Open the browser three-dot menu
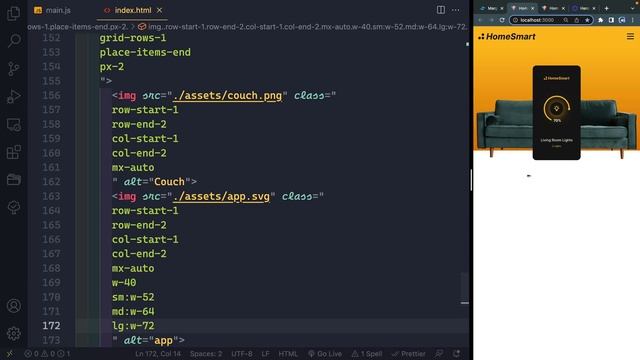Viewport: 640px width, 360px height. (633, 20)
